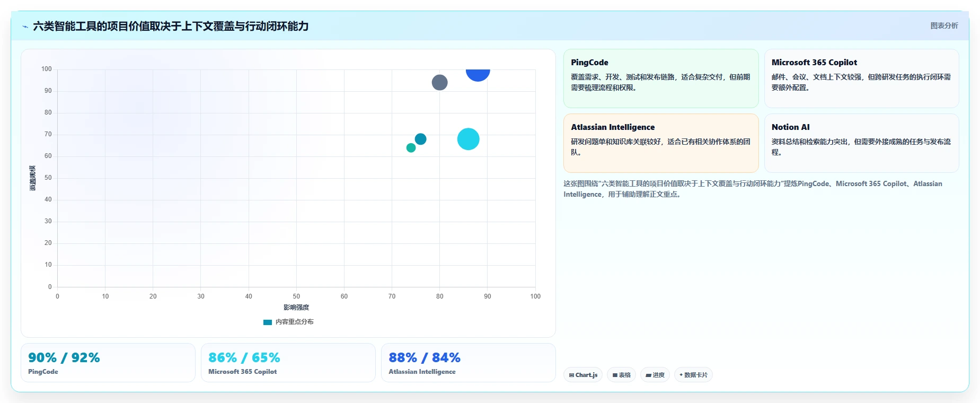Image resolution: width=980 pixels, height=403 pixels.
Task: Click the Chart.js tag
Action: (x=583, y=375)
